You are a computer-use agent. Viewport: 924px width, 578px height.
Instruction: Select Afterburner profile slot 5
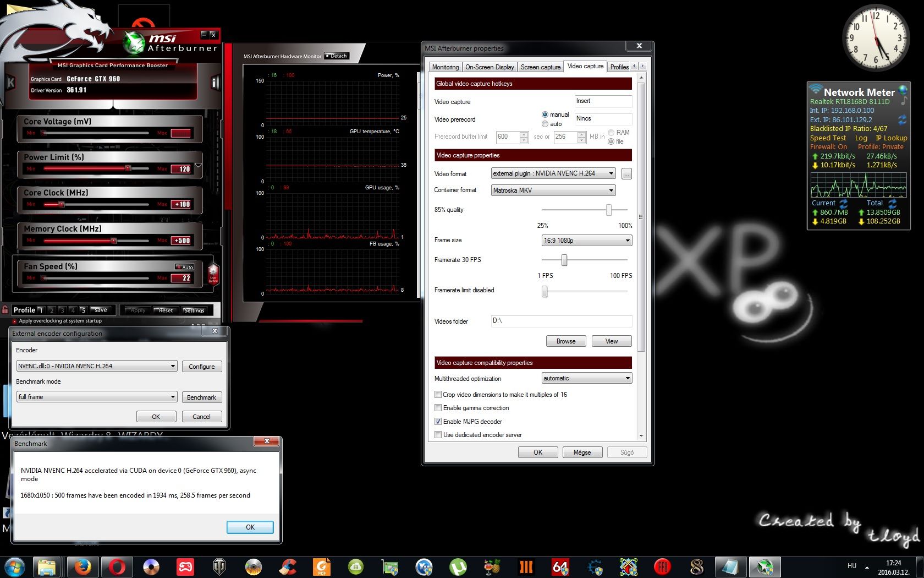pyautogui.click(x=83, y=310)
